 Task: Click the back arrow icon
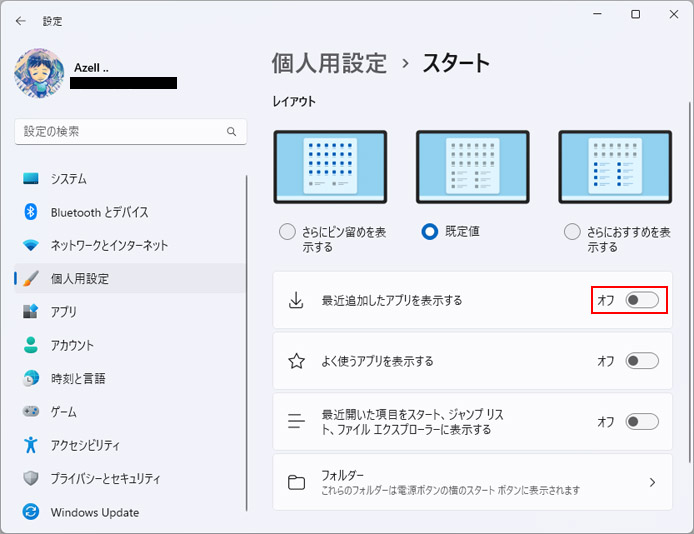tap(21, 21)
